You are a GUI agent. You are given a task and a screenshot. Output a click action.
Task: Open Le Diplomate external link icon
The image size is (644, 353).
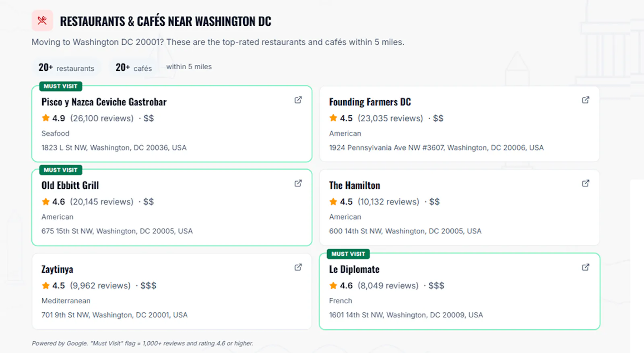click(586, 267)
